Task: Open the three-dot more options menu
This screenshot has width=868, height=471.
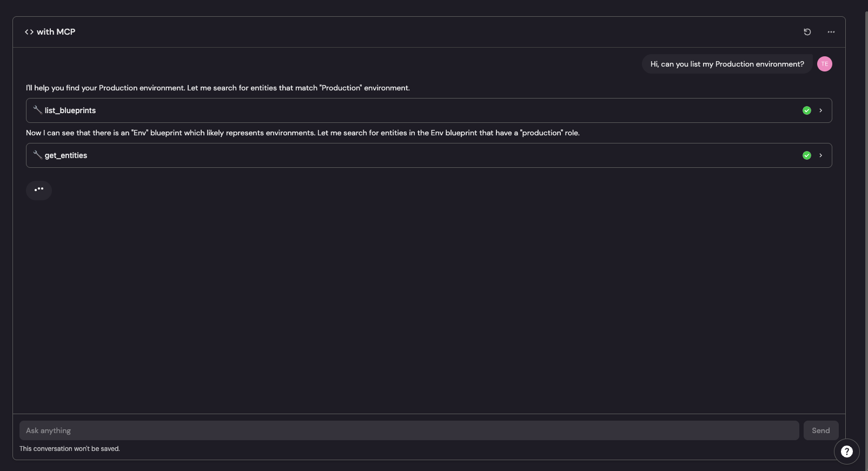Action: click(x=831, y=32)
